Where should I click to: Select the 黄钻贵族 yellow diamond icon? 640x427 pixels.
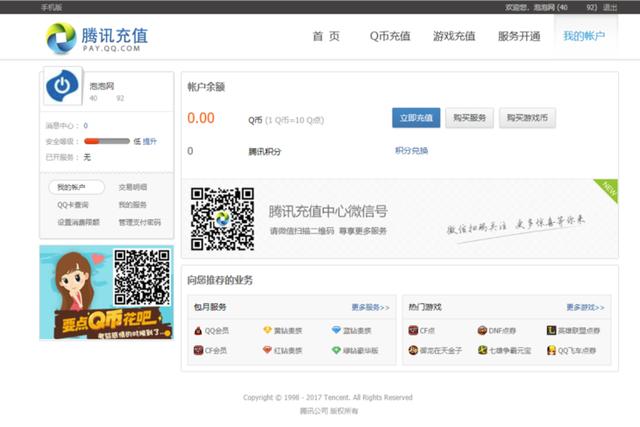coord(267,330)
